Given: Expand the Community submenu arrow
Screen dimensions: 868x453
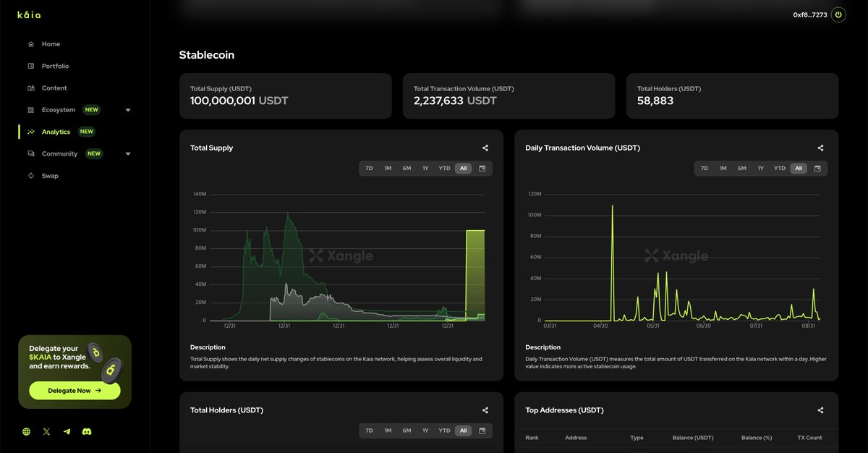Looking at the screenshot, I should [128, 154].
